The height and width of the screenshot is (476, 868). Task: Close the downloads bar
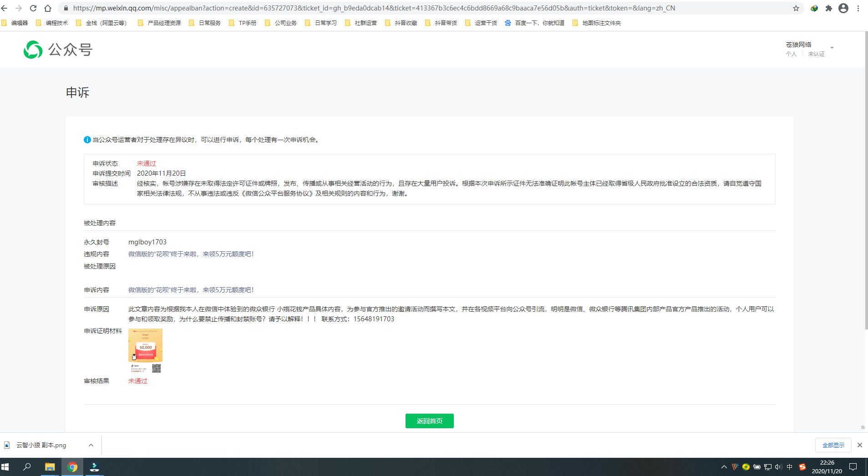(x=860, y=445)
